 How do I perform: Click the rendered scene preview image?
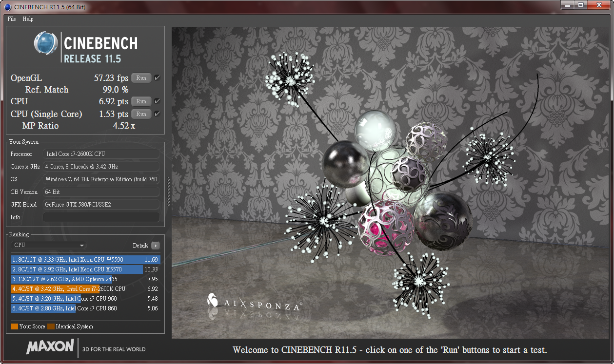390,183
